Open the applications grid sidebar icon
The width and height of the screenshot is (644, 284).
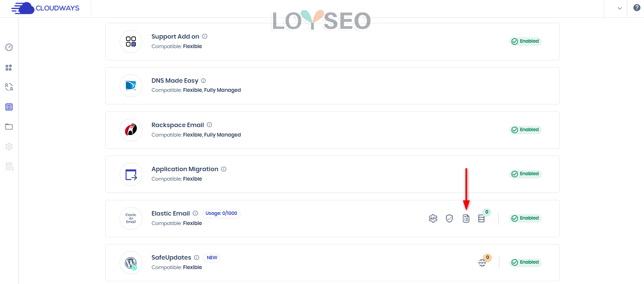coord(9,67)
